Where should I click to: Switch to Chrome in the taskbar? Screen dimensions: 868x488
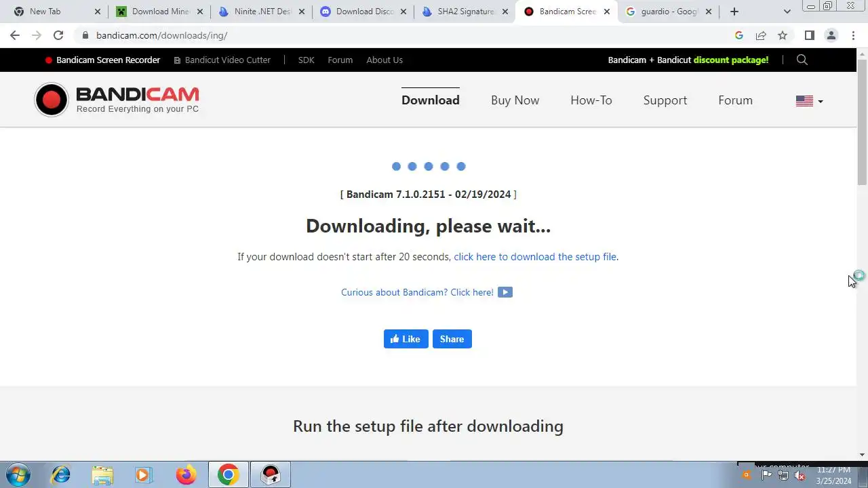[228, 474]
